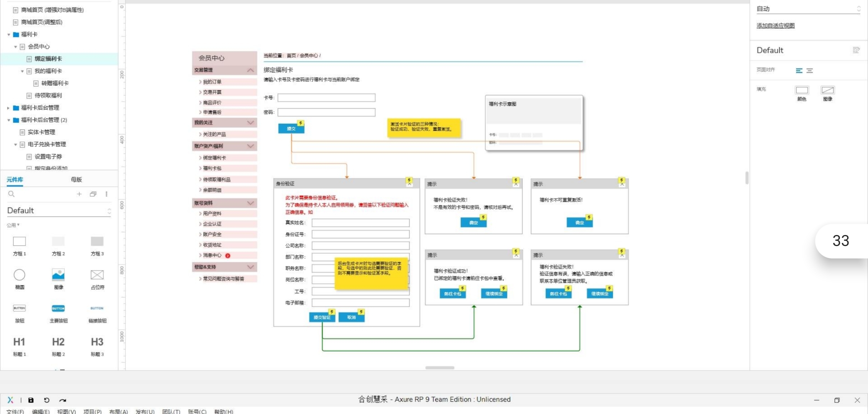The width and height of the screenshot is (868, 414).
Task: Click the undo arrow icon
Action: click(x=47, y=400)
